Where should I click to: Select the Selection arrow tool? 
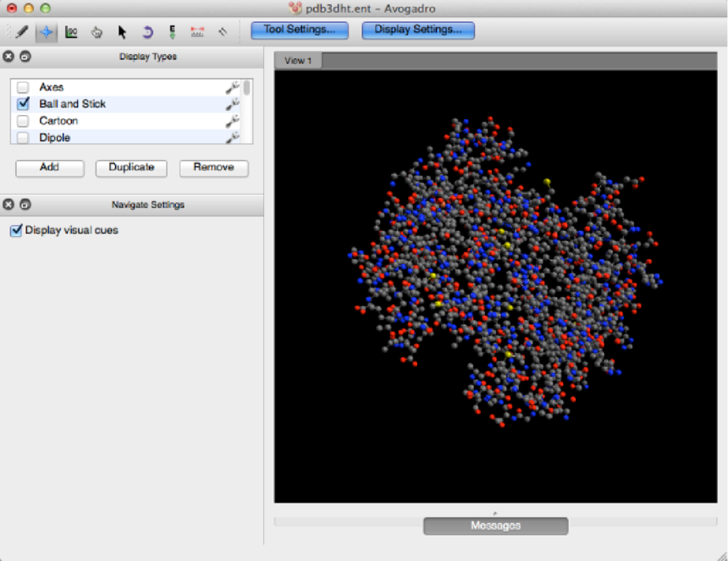(122, 32)
